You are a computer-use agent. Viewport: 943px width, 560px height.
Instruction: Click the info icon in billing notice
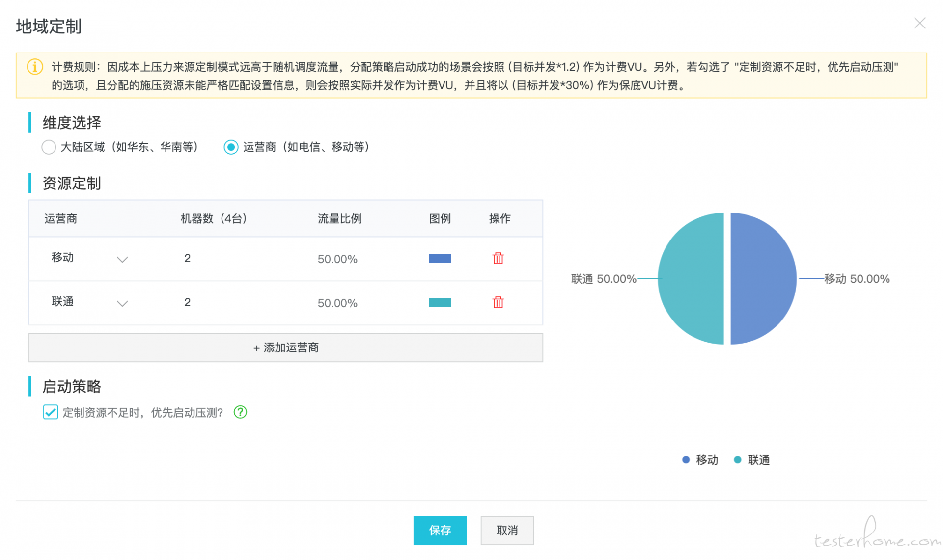tap(35, 67)
